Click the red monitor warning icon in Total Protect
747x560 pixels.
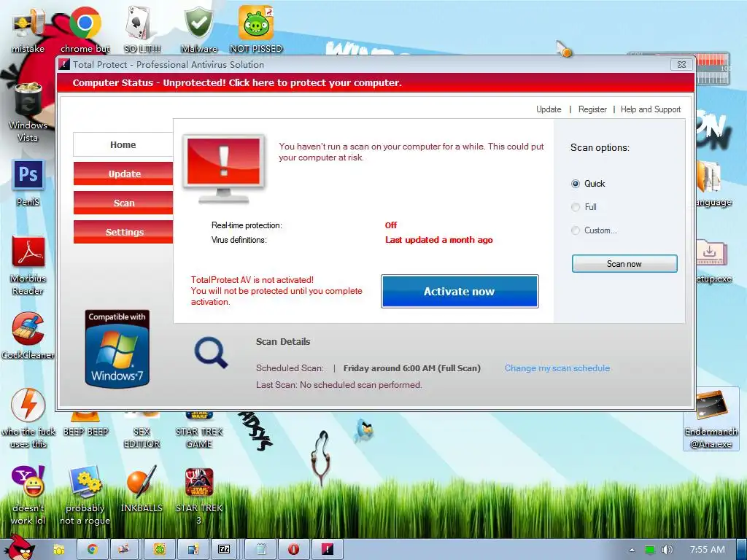(x=223, y=169)
